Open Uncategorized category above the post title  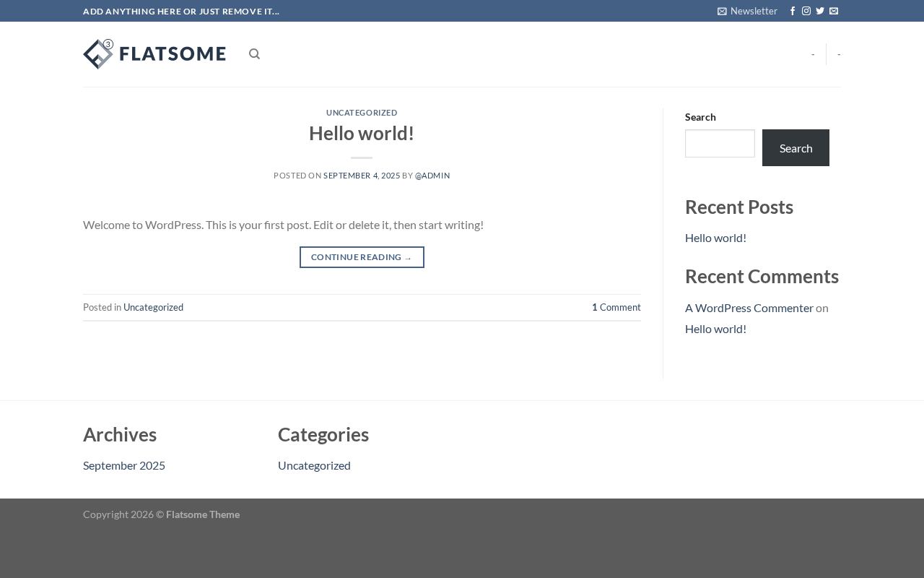coord(362,113)
